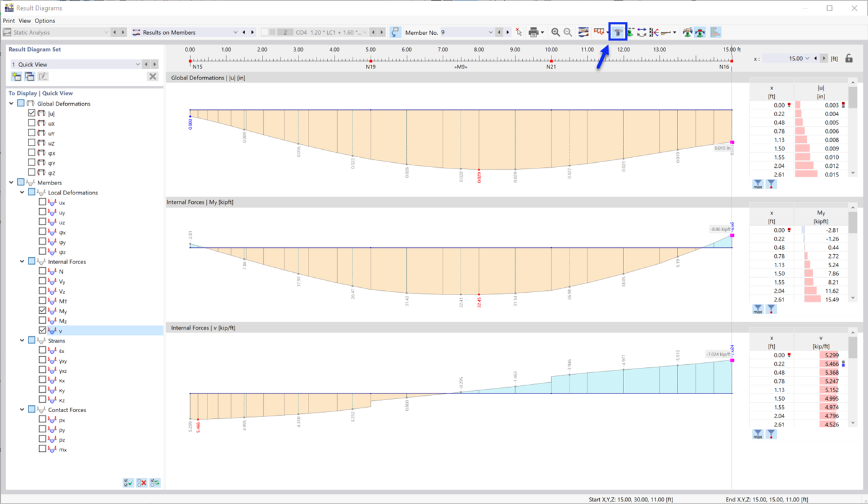Open the Options menu
868x504 pixels.
tap(45, 21)
